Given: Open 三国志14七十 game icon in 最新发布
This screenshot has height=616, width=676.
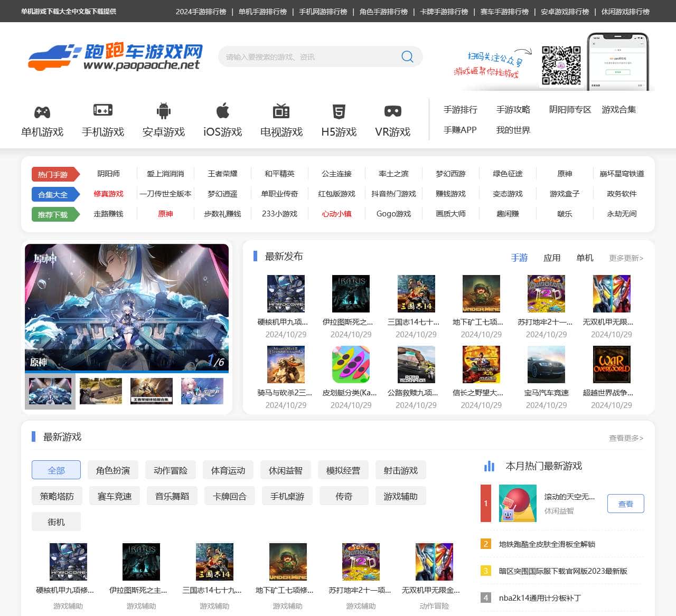Looking at the screenshot, I should coord(416,293).
